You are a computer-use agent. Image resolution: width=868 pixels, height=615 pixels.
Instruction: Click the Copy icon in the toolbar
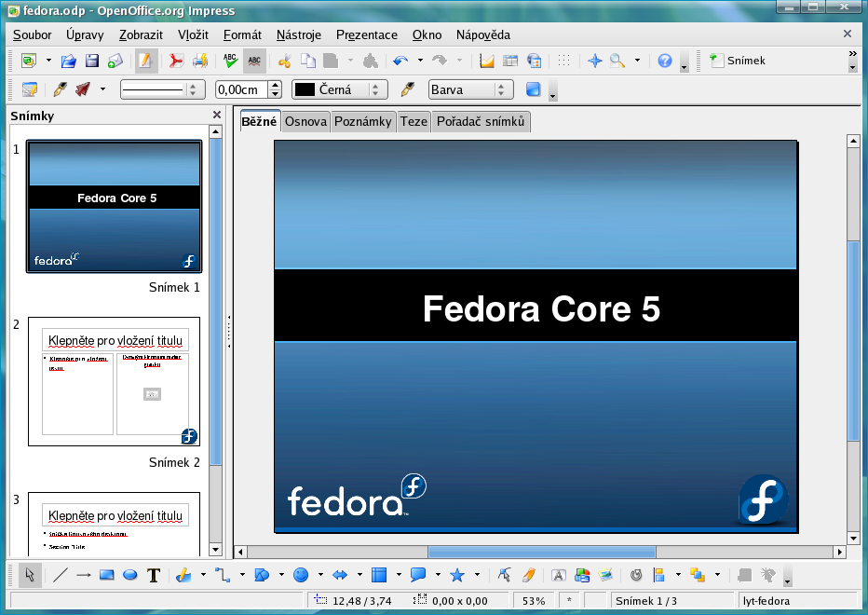tap(307, 61)
